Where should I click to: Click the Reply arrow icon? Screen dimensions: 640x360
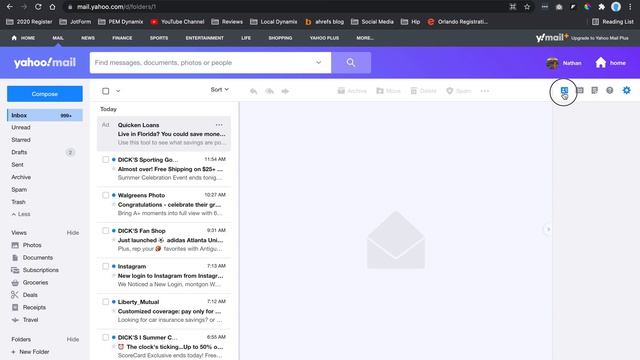(x=253, y=91)
